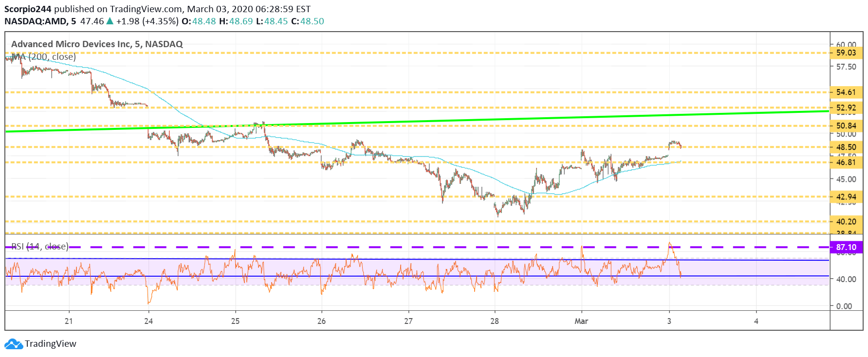
Task: Click the date label 26 on time axis
Action: pos(321,321)
